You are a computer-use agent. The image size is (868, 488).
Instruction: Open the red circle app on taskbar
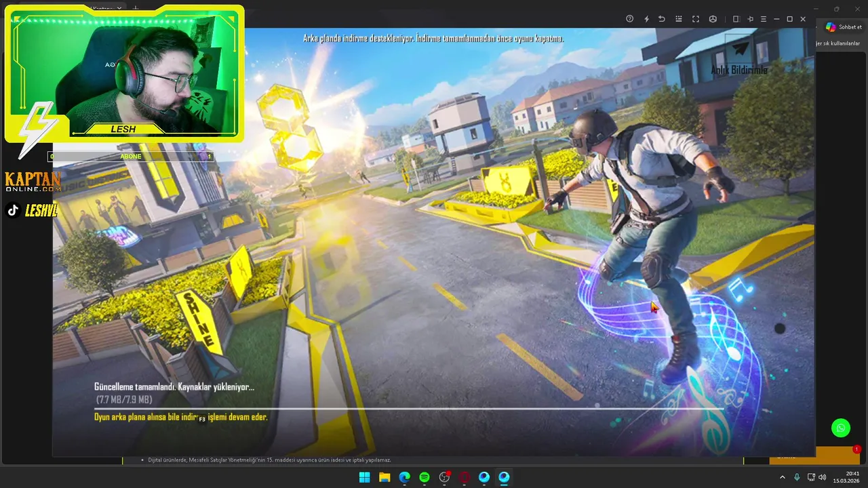465,477
